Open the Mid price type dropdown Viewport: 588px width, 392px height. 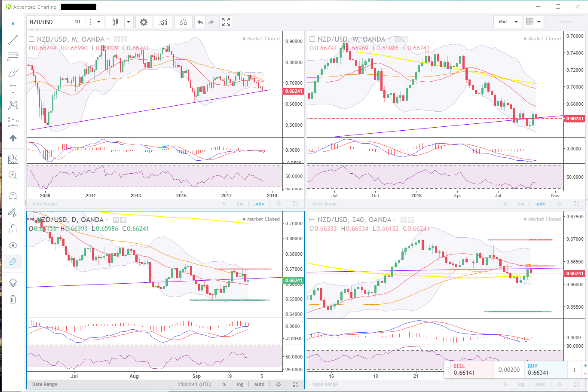tap(516, 22)
